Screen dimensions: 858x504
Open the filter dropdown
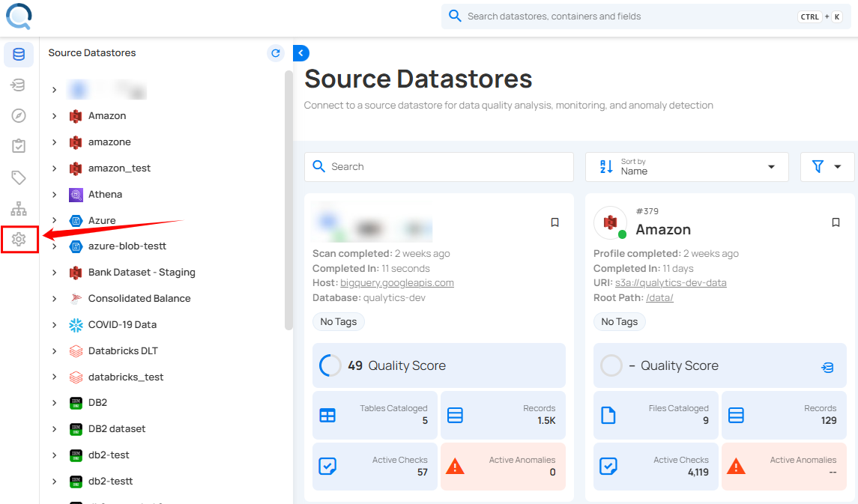[x=827, y=167]
